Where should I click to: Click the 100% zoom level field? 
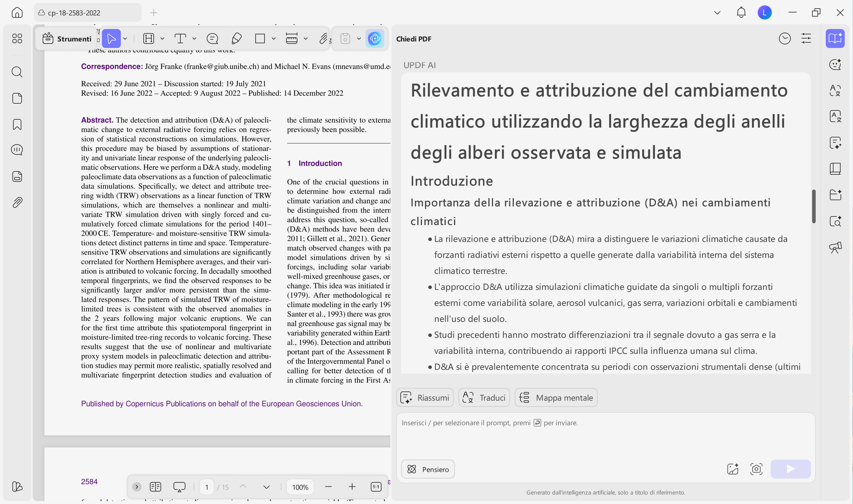[x=300, y=487]
